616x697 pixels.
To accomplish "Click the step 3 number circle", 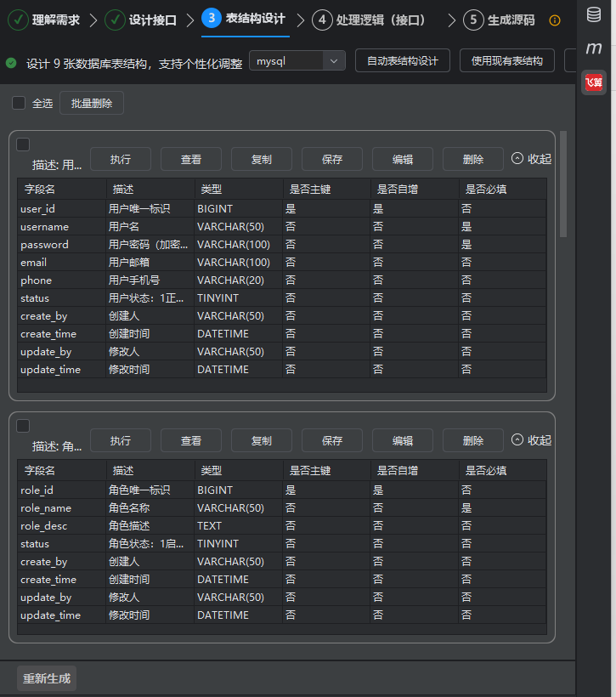I will point(212,18).
